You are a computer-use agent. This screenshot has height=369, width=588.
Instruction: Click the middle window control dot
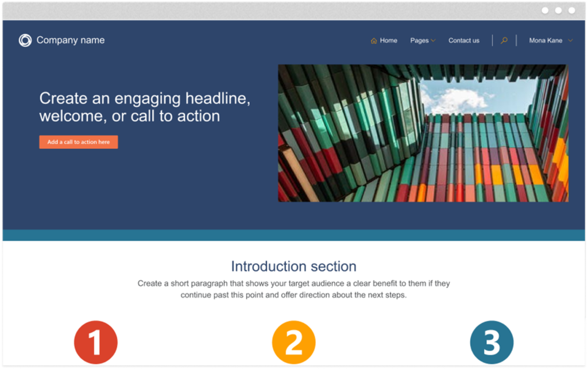coord(558,10)
